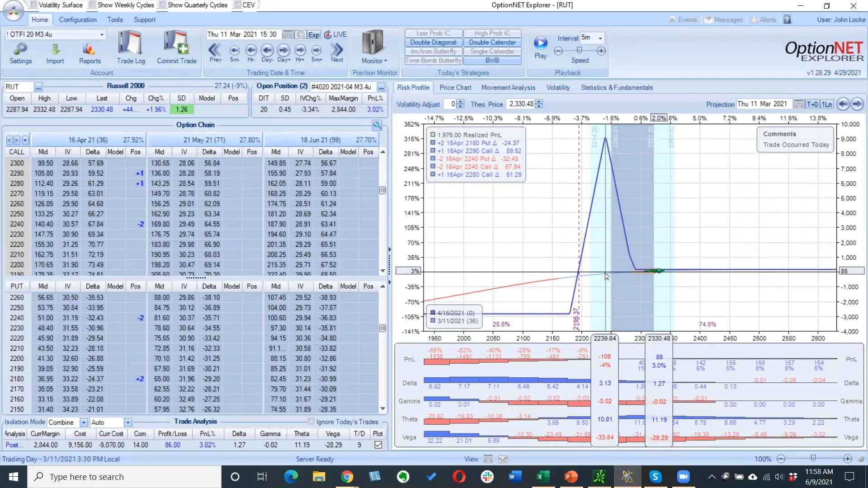868x488 pixels.
Task: Toggle Ignore Today's Trades checkbox
Action: click(311, 422)
